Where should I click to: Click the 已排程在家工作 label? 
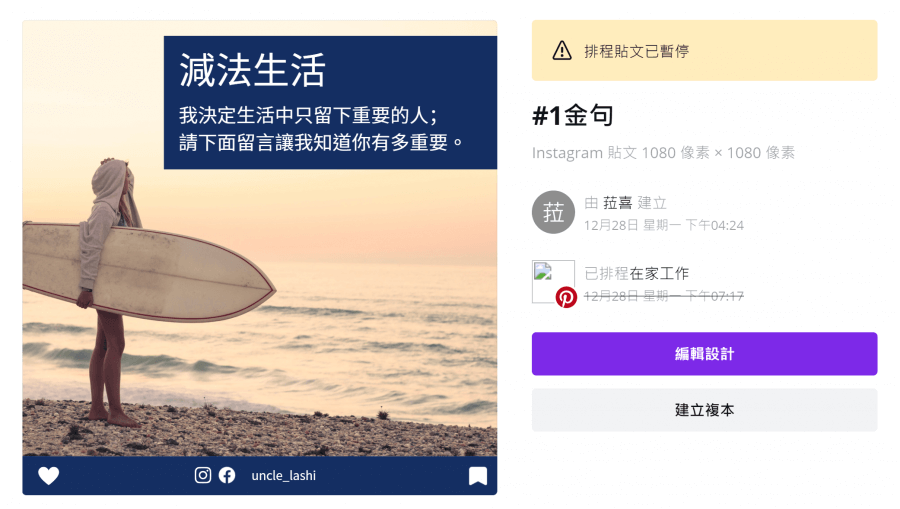point(636,273)
